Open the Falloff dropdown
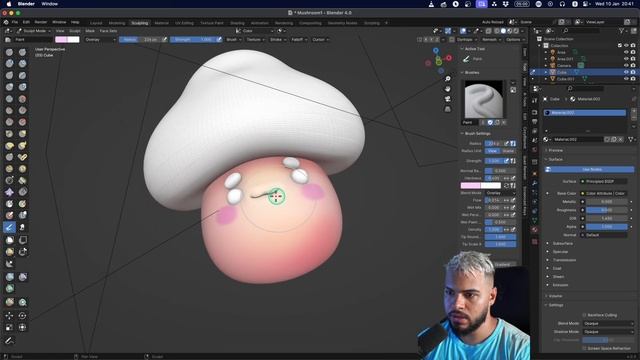640x360 pixels. coord(299,40)
